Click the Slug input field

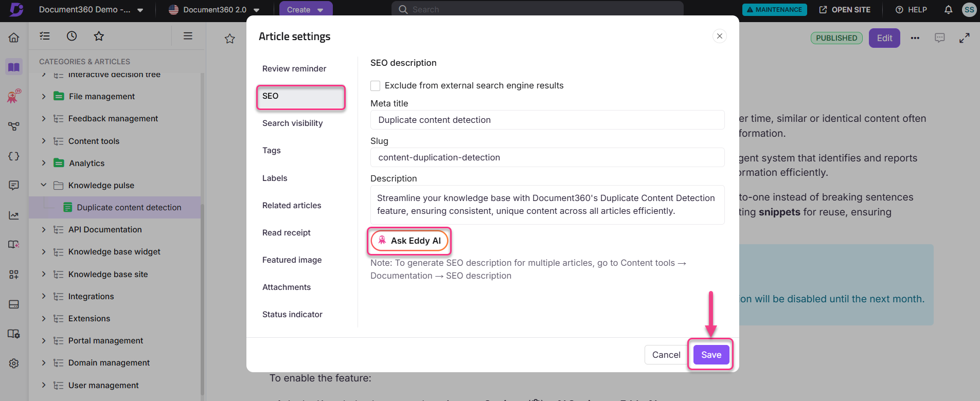(x=547, y=157)
